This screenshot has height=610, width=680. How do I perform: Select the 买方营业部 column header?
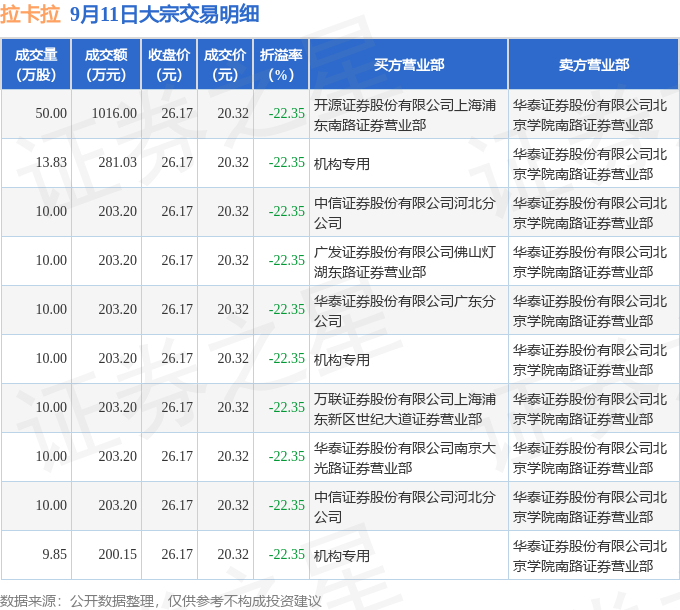pyautogui.click(x=409, y=65)
